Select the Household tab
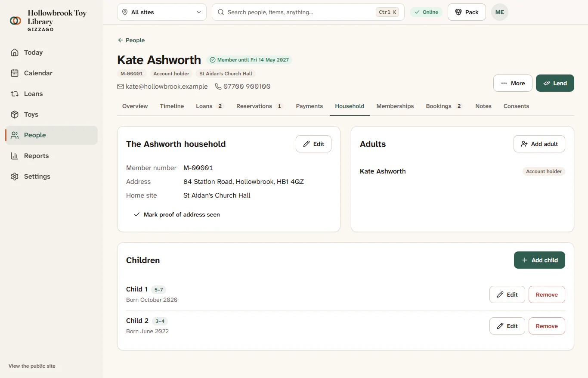The height and width of the screenshot is (378, 588). click(350, 106)
